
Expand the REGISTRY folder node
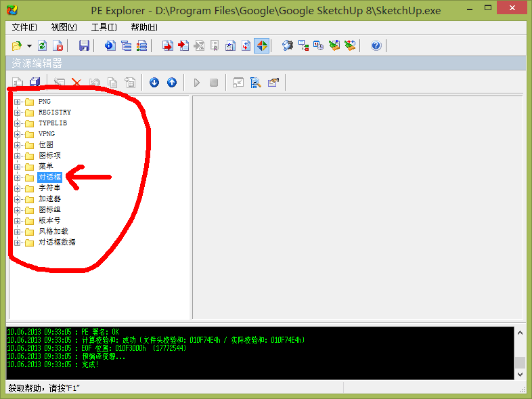(17, 112)
